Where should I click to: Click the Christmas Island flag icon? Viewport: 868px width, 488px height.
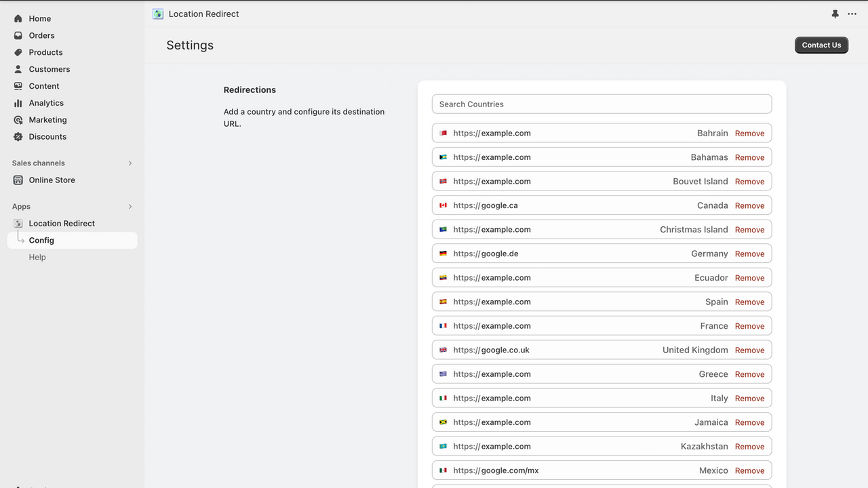tap(443, 230)
